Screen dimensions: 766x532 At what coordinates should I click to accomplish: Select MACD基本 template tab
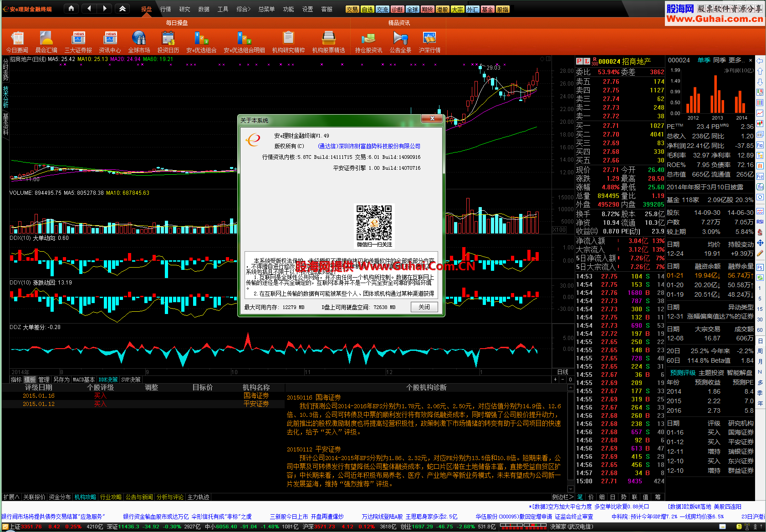[84, 380]
